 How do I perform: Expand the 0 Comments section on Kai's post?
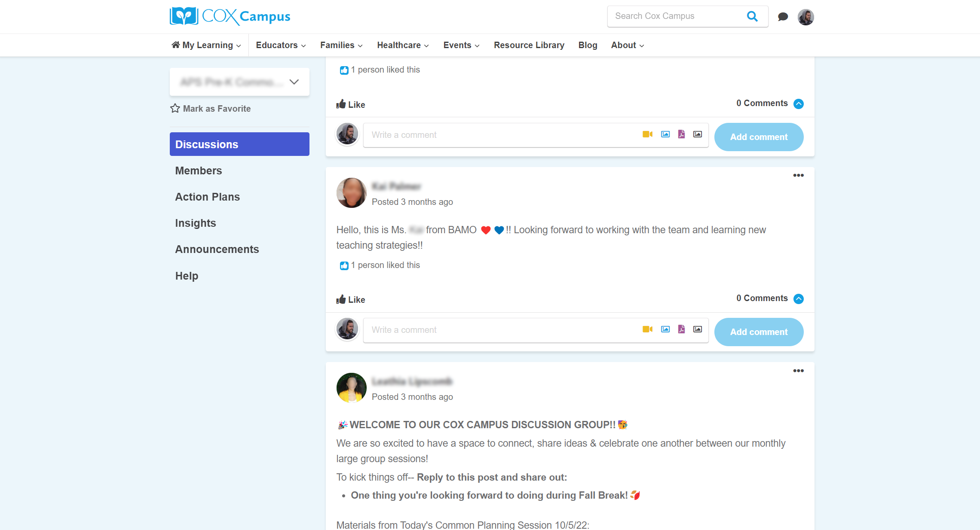tap(799, 299)
